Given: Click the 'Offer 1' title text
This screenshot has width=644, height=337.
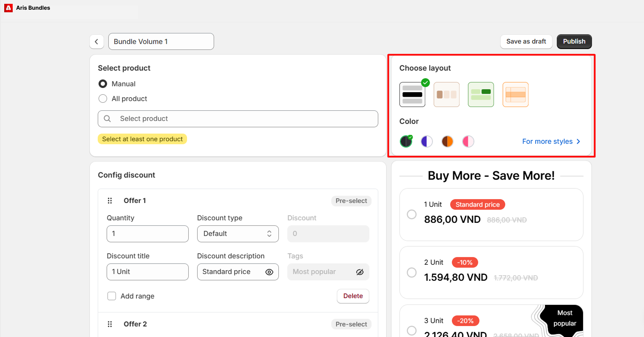Looking at the screenshot, I should pos(135,201).
